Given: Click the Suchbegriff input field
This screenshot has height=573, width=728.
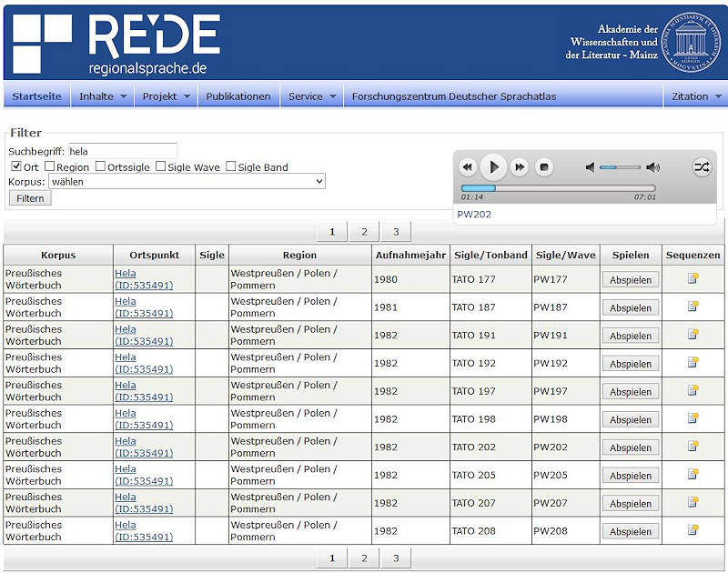Looking at the screenshot, I should (x=123, y=151).
